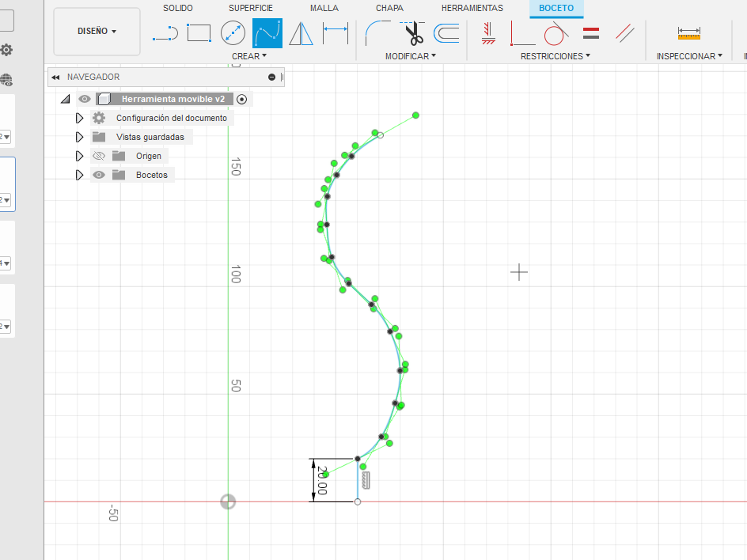Select the Offset (Desfase) tool
Viewport: 747px width, 560px height.
point(446,33)
